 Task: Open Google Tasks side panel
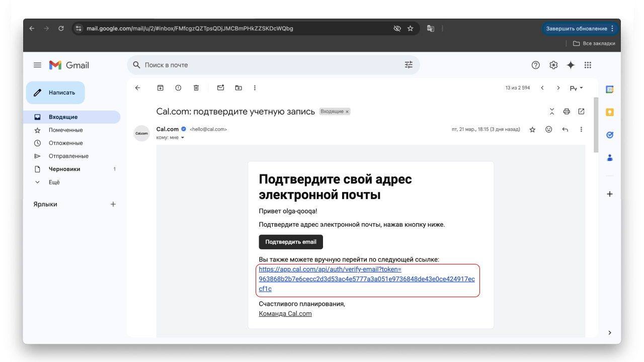[x=610, y=135]
